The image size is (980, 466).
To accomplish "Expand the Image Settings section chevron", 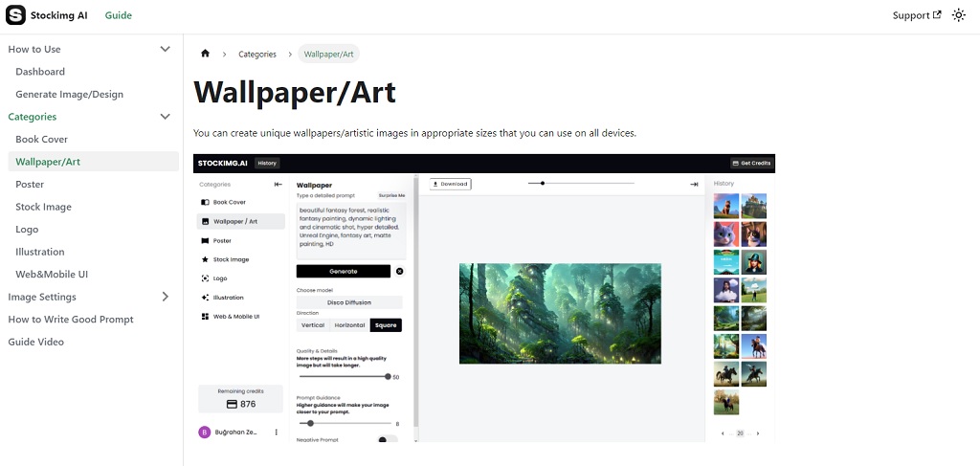I will 165,297.
